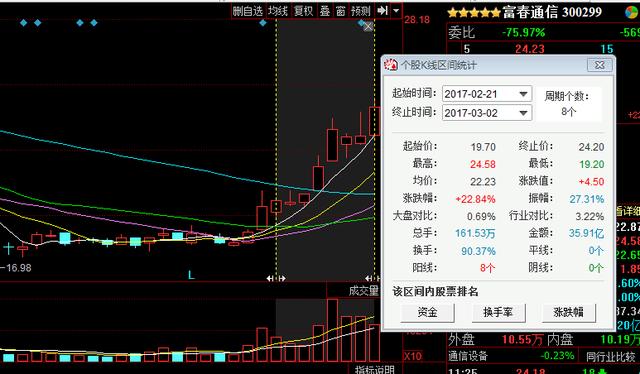Click the 总手 value 161.53万
This screenshot has width=640, height=374.
[x=475, y=233]
